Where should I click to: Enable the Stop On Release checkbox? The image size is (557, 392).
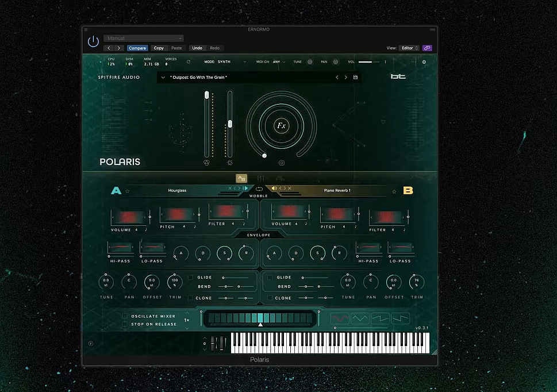[x=125, y=324]
